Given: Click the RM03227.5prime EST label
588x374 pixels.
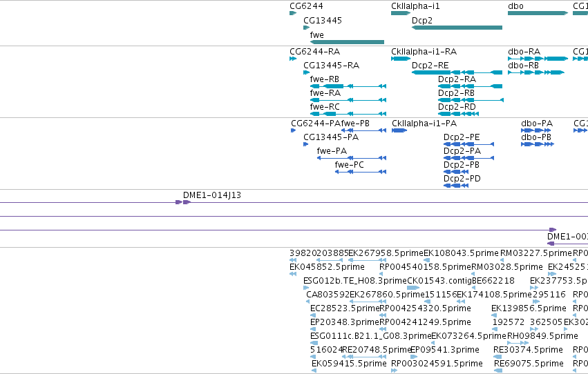Looking at the screenshot, I should (x=536, y=253).
